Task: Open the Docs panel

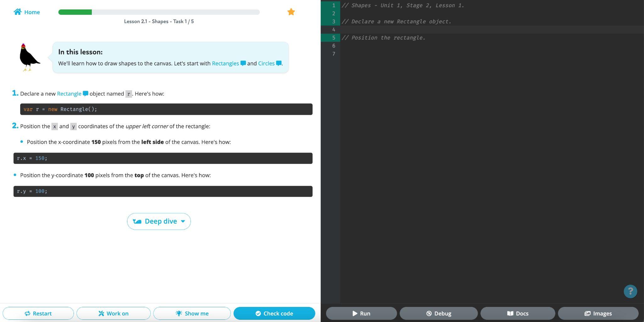Action: 518,313
